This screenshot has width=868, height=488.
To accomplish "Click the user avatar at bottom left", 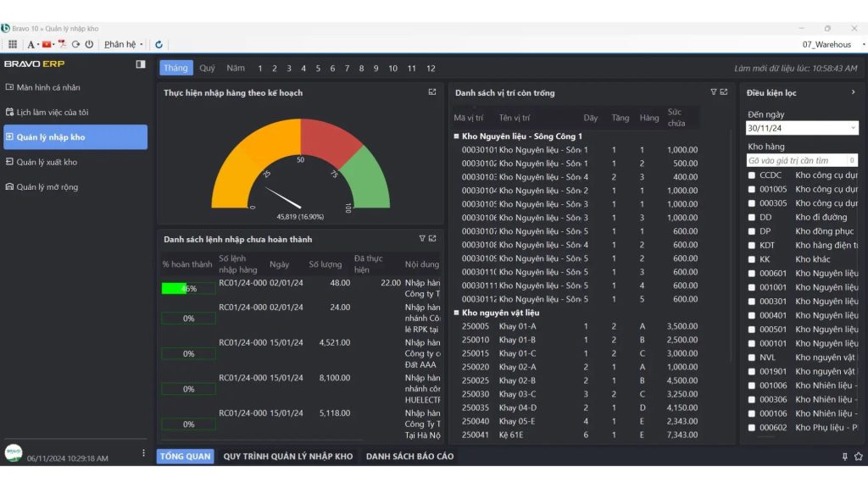I will (14, 452).
